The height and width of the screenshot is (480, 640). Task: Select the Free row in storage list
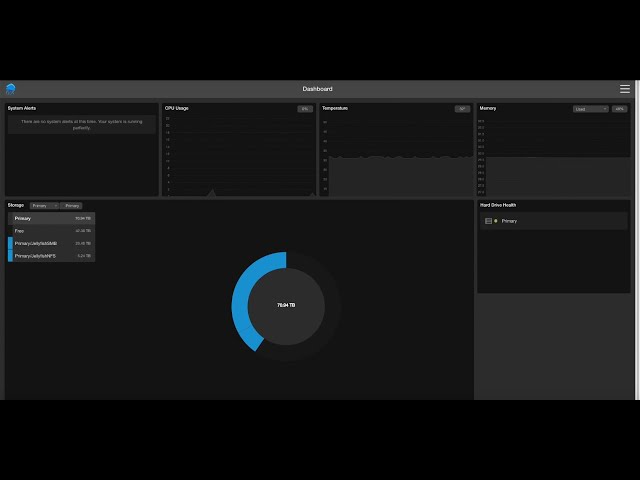[51, 231]
